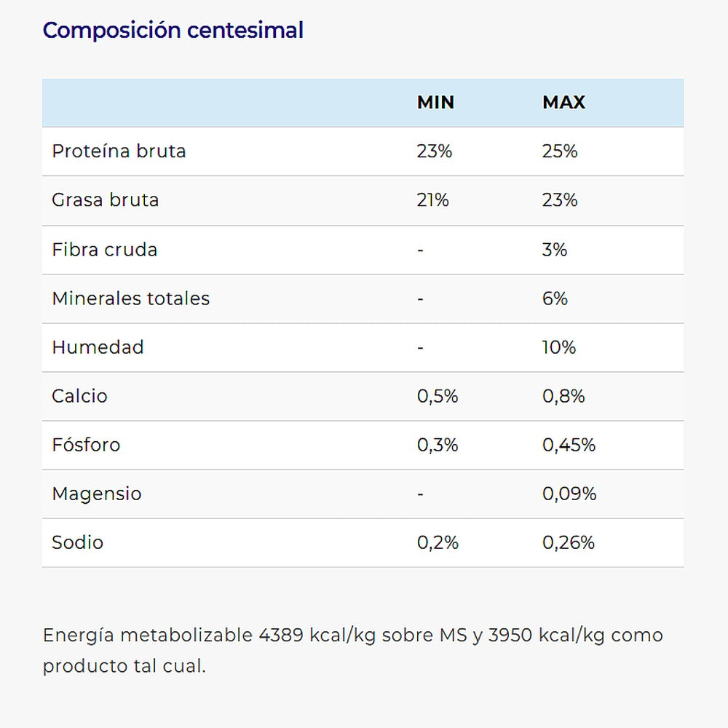Click the Proteína bruta MAX value 25%
This screenshot has width=728, height=728.
coord(560,151)
